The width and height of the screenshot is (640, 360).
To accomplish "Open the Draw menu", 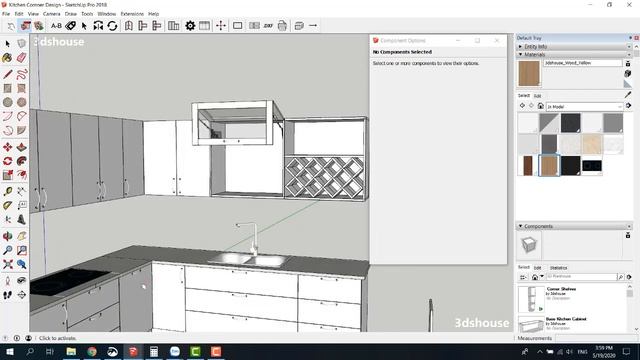I will 71,14.
